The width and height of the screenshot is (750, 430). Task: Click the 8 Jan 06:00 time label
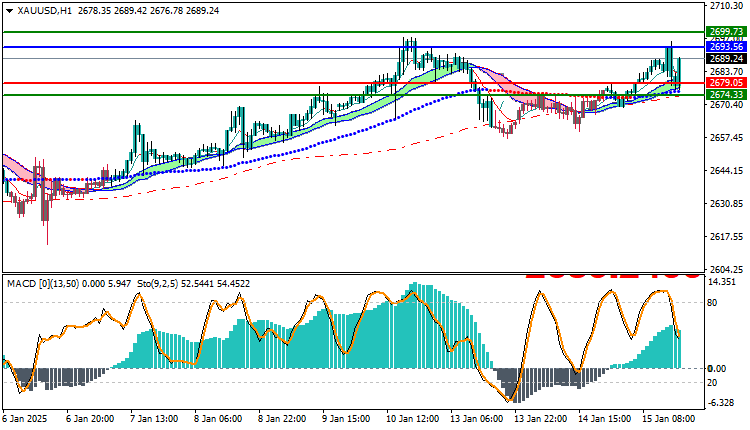(218, 419)
